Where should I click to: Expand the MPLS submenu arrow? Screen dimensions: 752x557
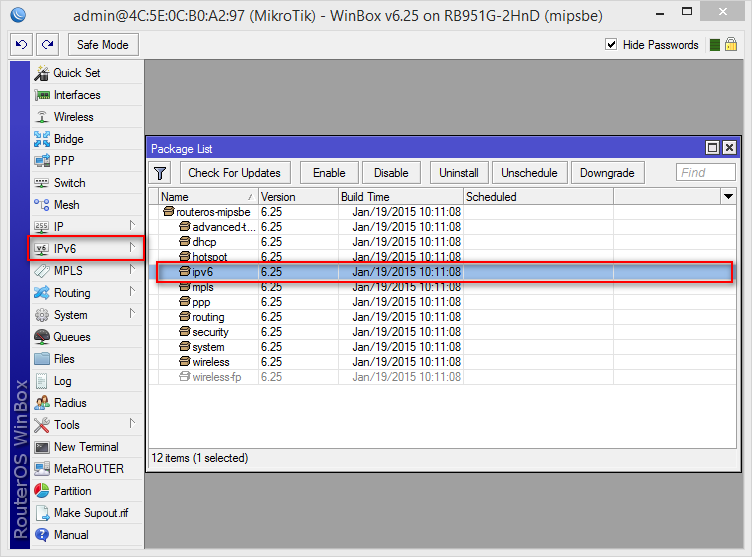click(x=132, y=270)
